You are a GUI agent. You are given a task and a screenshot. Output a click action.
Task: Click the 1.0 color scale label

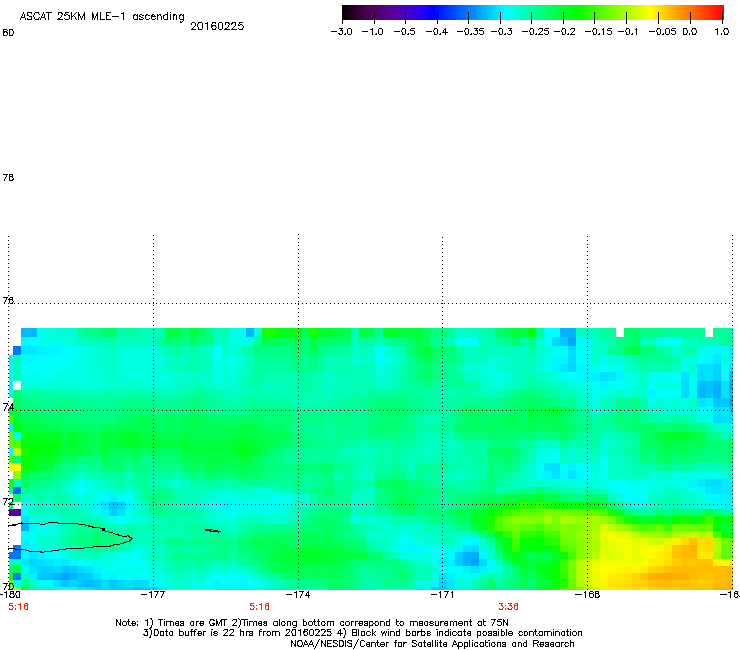722,32
